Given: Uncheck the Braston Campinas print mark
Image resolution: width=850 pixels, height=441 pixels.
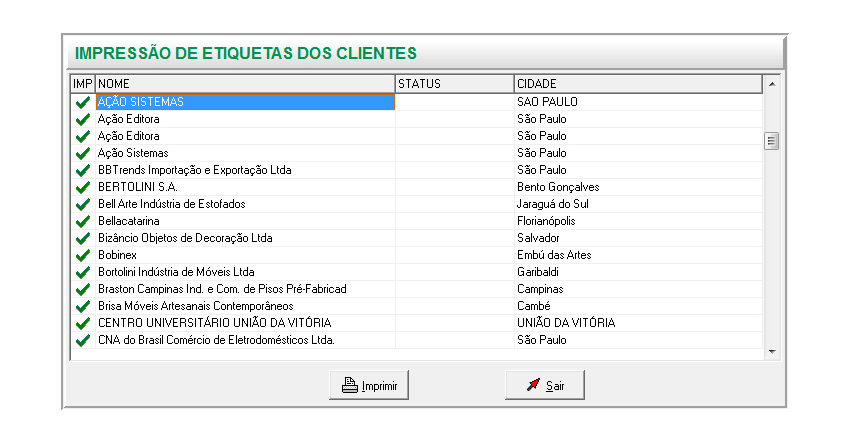Looking at the screenshot, I should coord(83,289).
